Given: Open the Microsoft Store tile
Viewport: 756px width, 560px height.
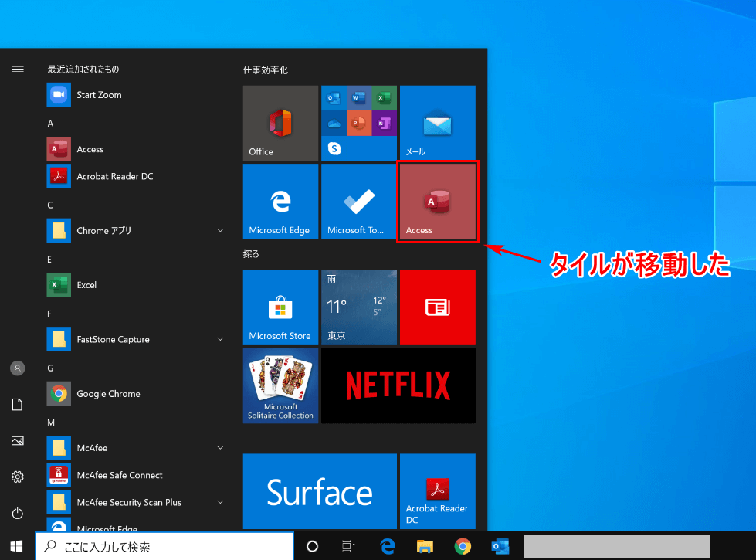Looking at the screenshot, I should coord(280,307).
